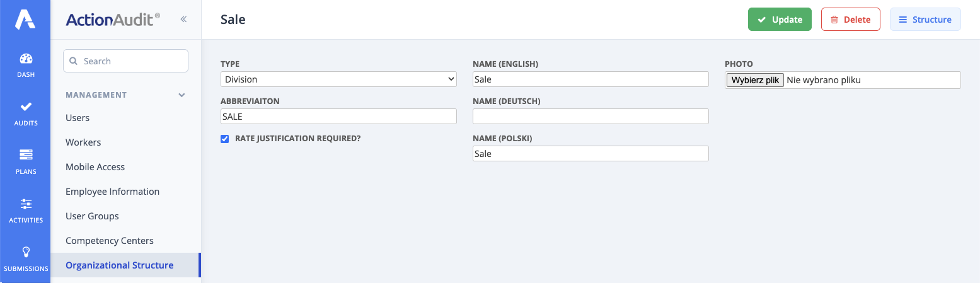Open the Dash gauge icon
The image size is (980, 283).
[x=26, y=59]
